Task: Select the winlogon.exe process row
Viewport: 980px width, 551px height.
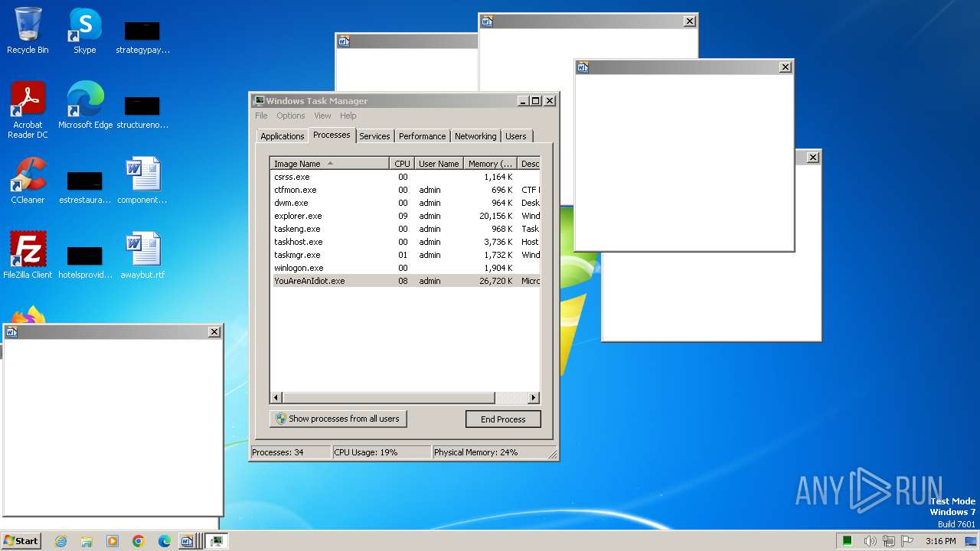Action: [405, 268]
